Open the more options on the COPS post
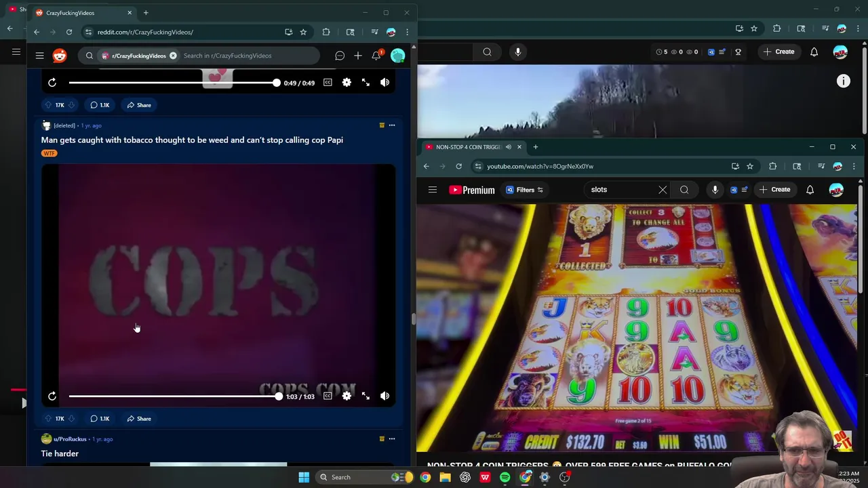 tap(391, 125)
